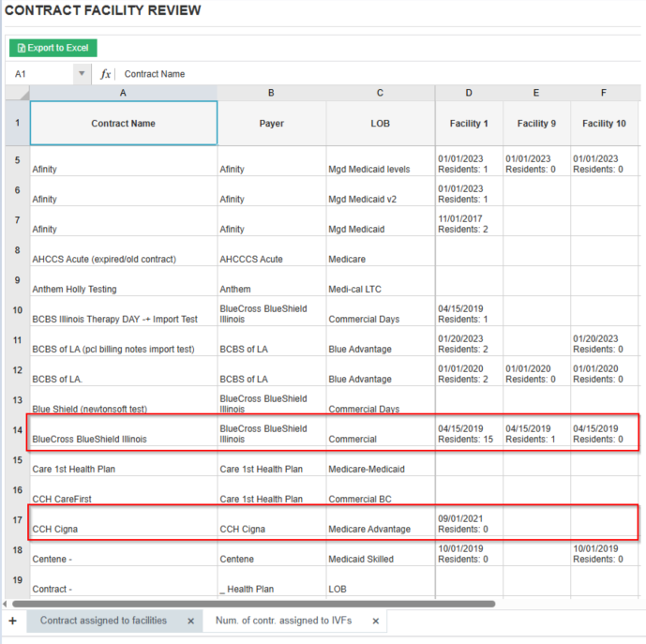Screen dimensions: 646x644
Task: Click the Medicare Advantage cell
Action: (381, 520)
